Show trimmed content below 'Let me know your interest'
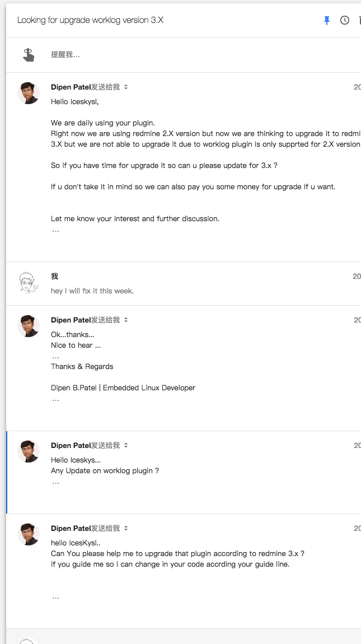The height and width of the screenshot is (644, 361). coord(55,231)
